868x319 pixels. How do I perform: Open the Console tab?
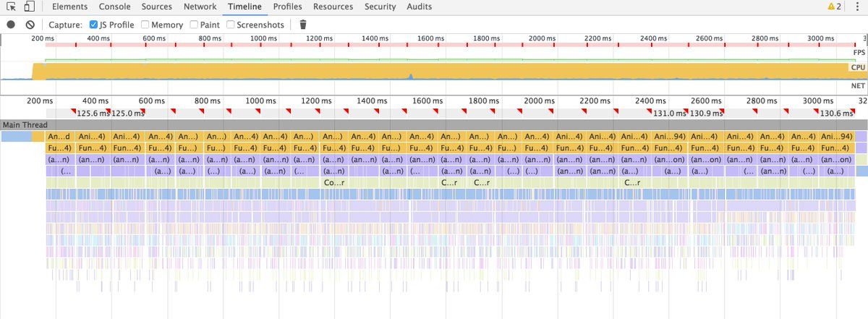point(115,7)
